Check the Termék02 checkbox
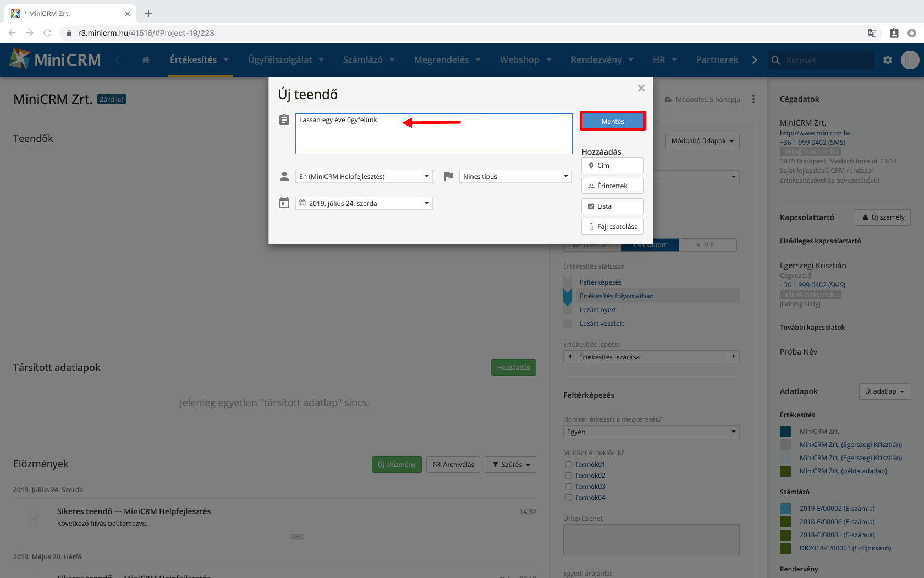This screenshot has width=924, height=578. [569, 476]
